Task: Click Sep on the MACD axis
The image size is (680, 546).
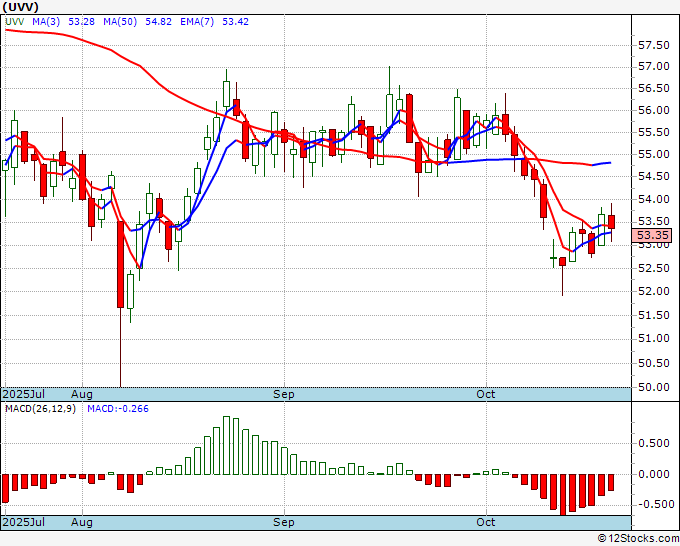Action: pyautogui.click(x=284, y=522)
